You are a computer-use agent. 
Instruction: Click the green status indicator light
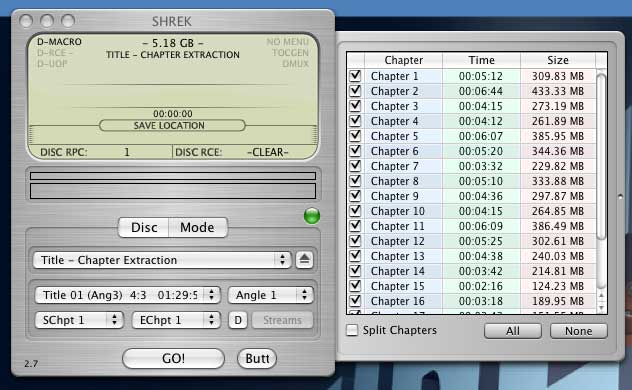[312, 216]
